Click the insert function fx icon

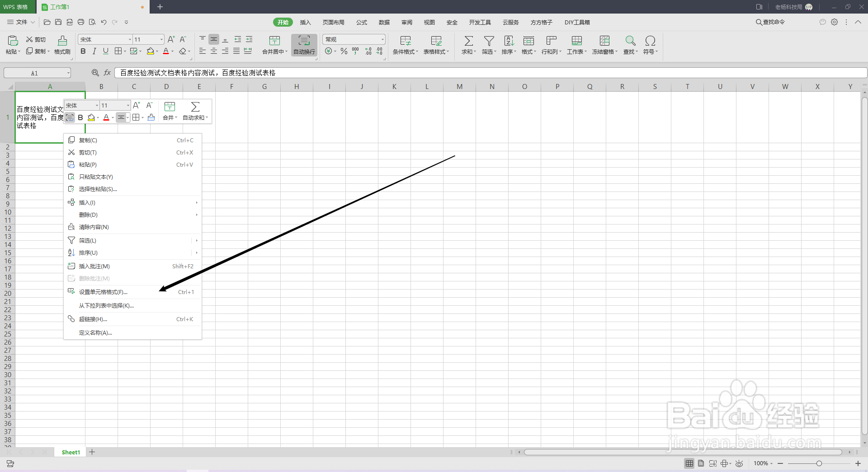pos(107,73)
